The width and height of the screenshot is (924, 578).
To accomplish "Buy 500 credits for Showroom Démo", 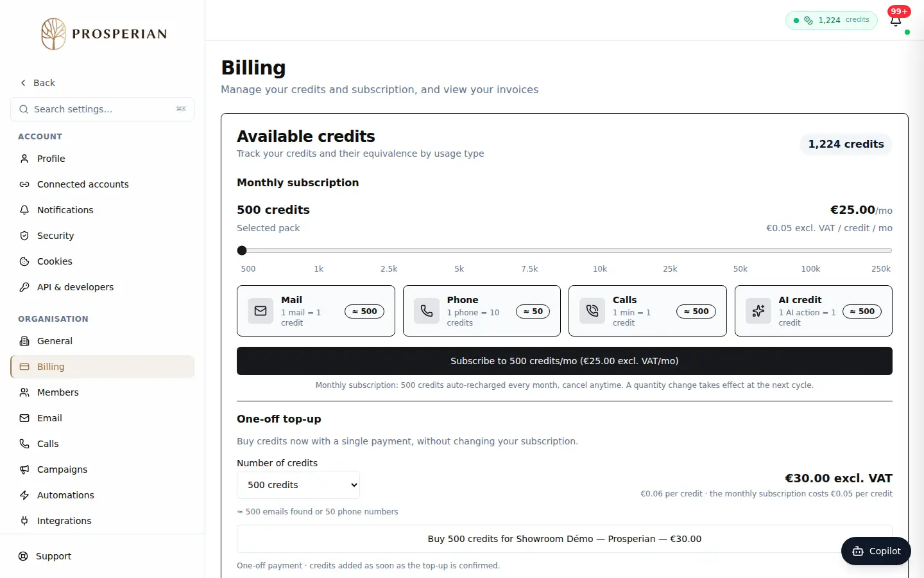I will 565,539.
